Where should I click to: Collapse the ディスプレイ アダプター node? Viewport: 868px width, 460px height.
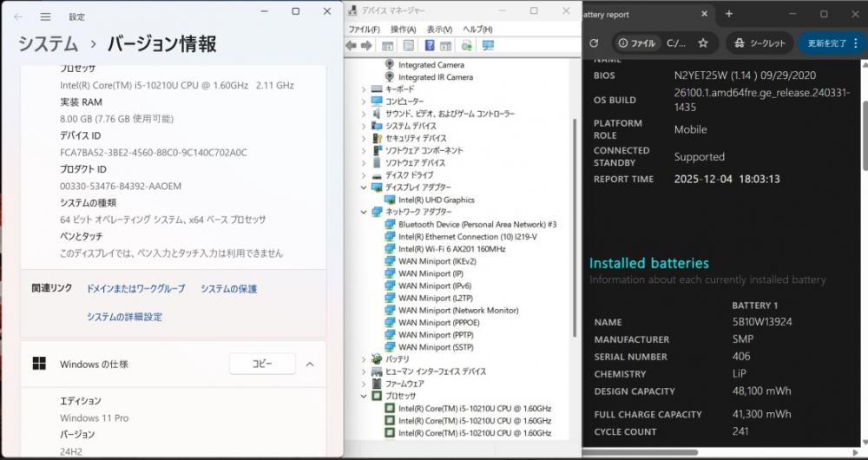[364, 187]
